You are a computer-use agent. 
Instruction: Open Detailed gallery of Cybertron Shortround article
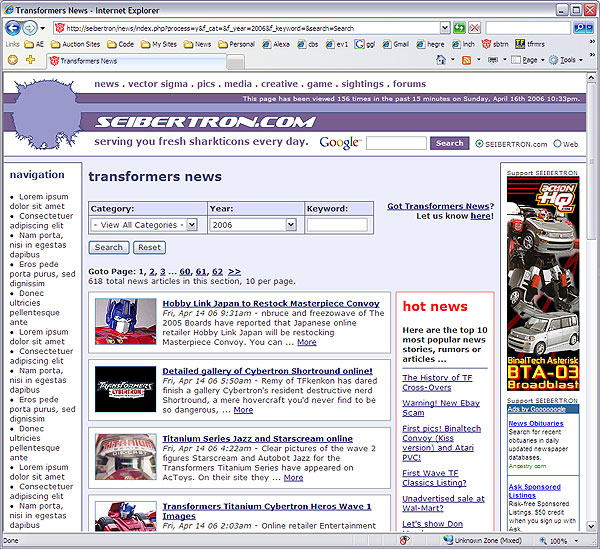coord(267,371)
